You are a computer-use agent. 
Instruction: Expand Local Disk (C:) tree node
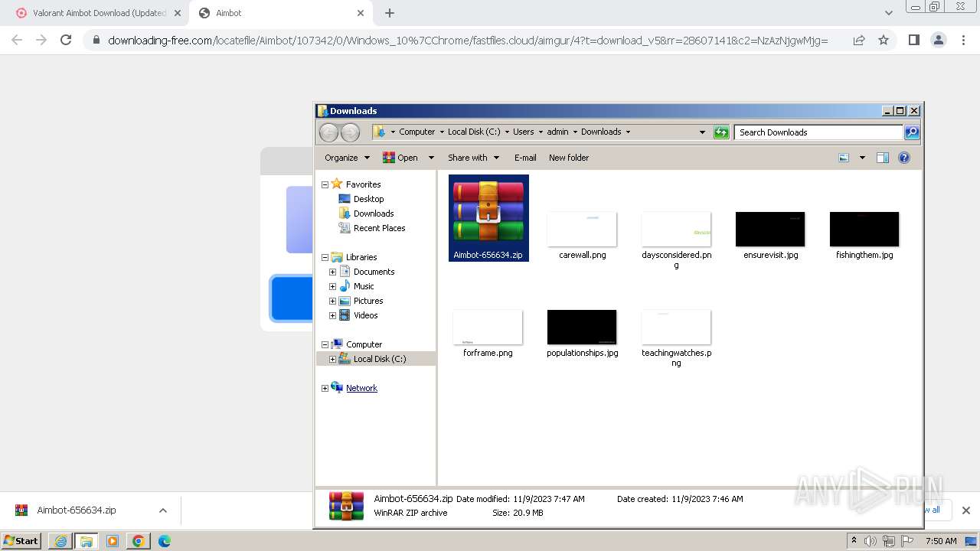point(332,359)
